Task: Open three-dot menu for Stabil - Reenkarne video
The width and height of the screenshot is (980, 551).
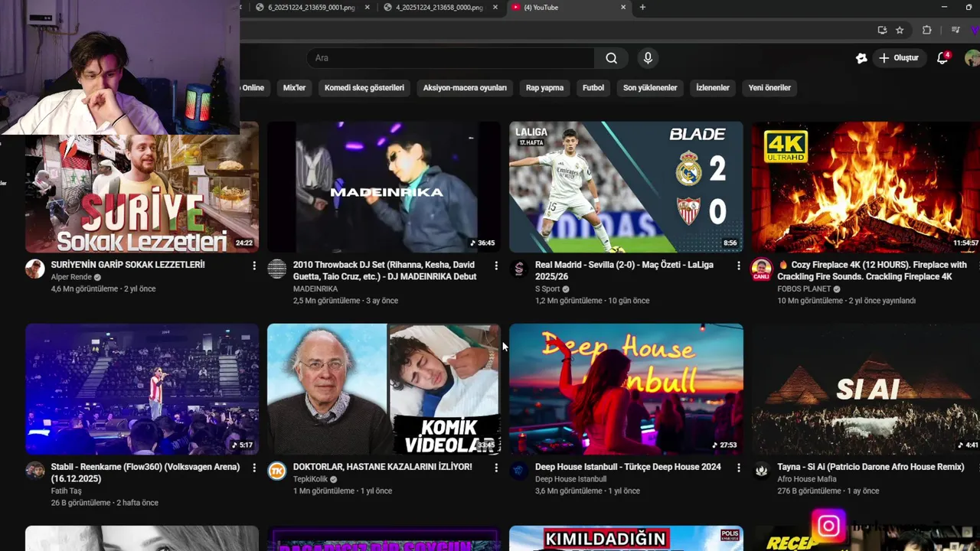Action: 254,468
